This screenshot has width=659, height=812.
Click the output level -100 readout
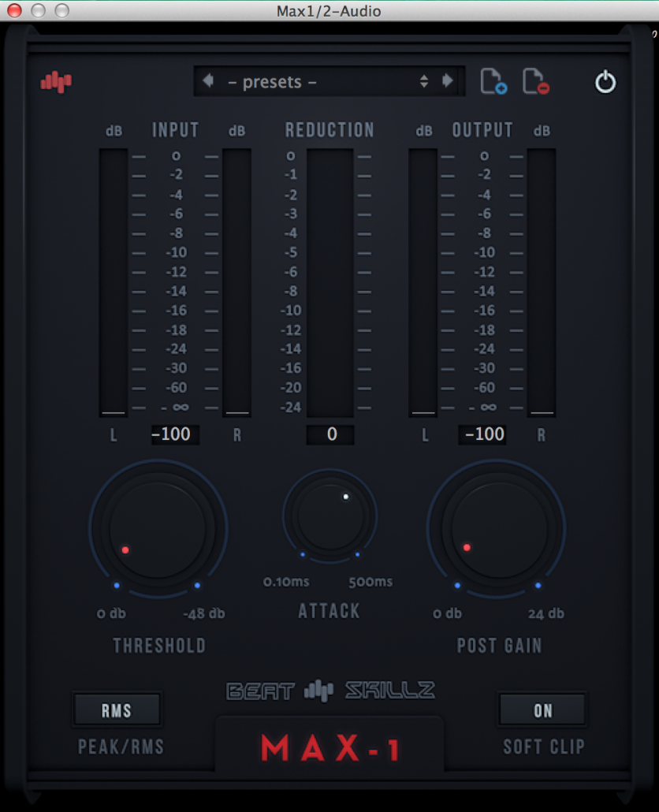pos(482,434)
